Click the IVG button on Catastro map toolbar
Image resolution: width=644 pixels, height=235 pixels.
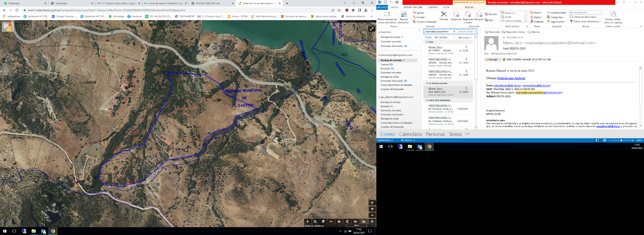[355, 221]
